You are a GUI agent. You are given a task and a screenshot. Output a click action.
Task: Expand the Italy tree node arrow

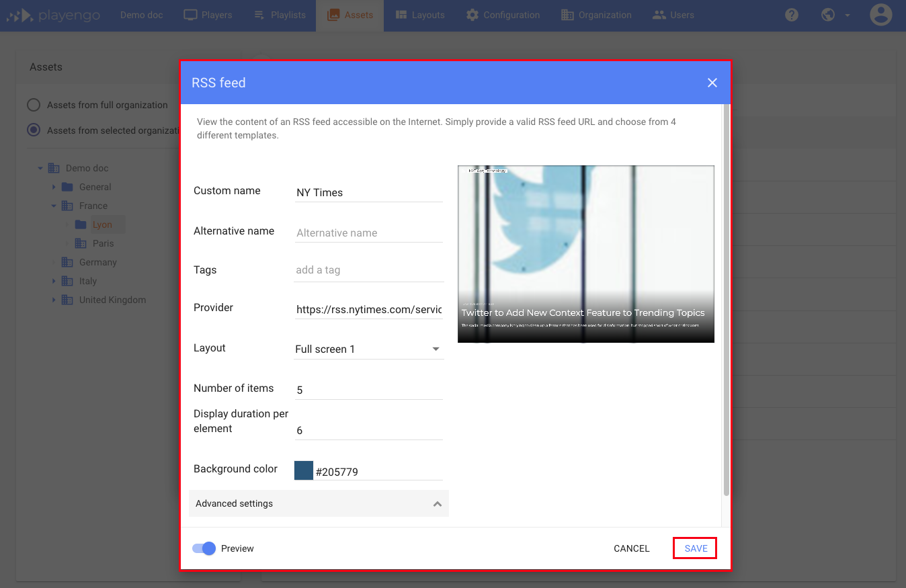tap(54, 281)
